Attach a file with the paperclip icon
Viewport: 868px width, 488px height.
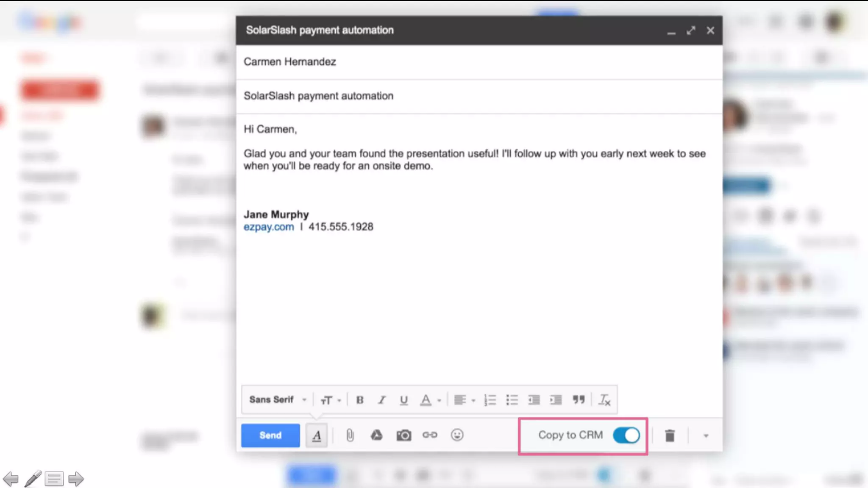[x=350, y=435]
